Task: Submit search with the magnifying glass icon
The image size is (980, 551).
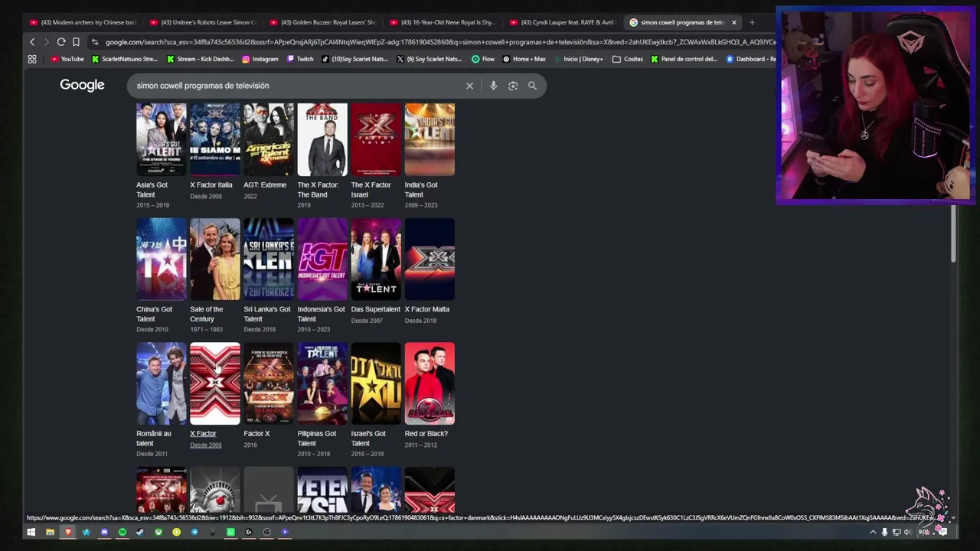Action: (532, 86)
